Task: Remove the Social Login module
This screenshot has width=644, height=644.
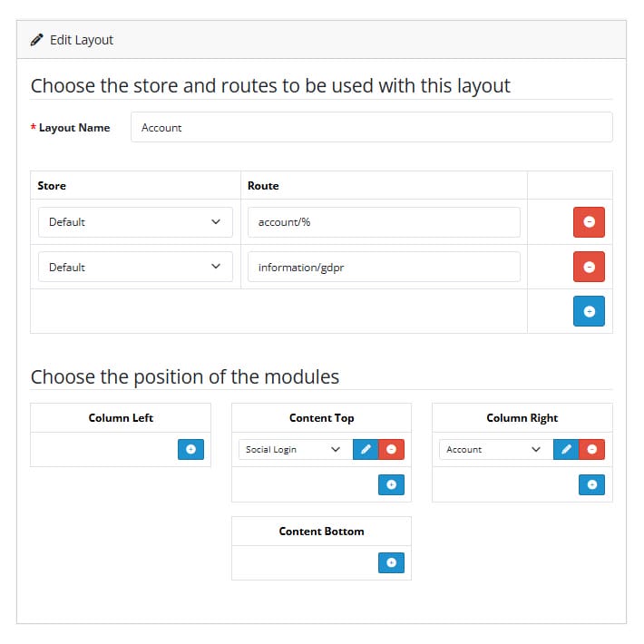Action: [392, 449]
